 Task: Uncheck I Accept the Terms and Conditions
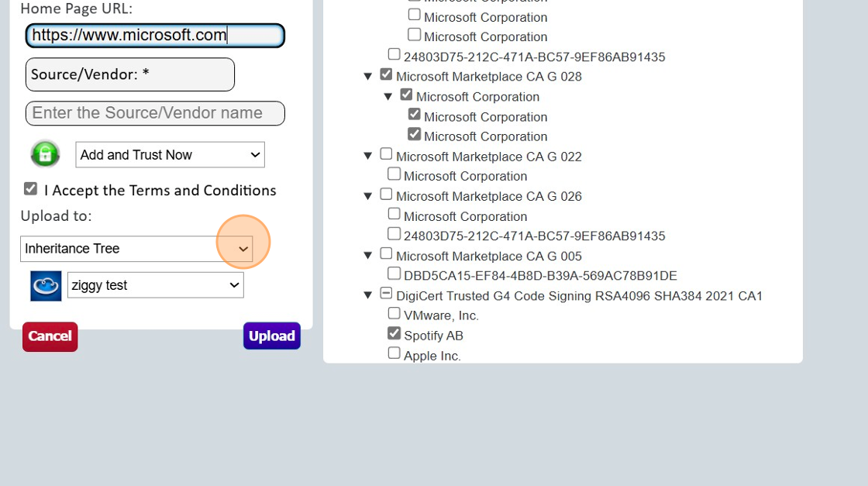[x=29, y=188]
